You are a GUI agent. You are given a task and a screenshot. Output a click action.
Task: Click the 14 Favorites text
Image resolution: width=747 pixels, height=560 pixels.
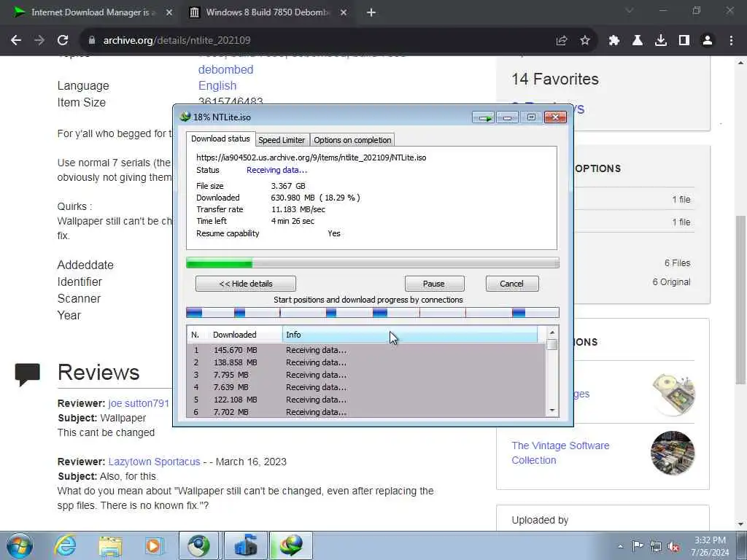coord(555,79)
